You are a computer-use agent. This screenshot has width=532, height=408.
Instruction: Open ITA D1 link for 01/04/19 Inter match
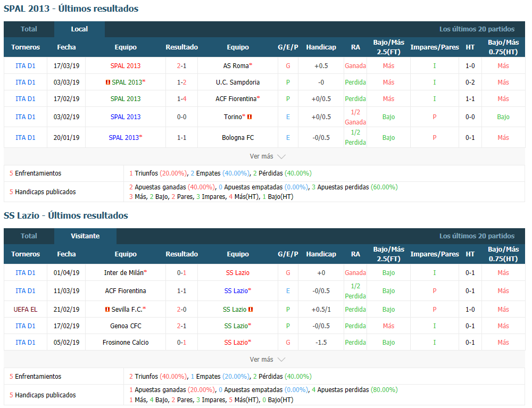tap(26, 273)
